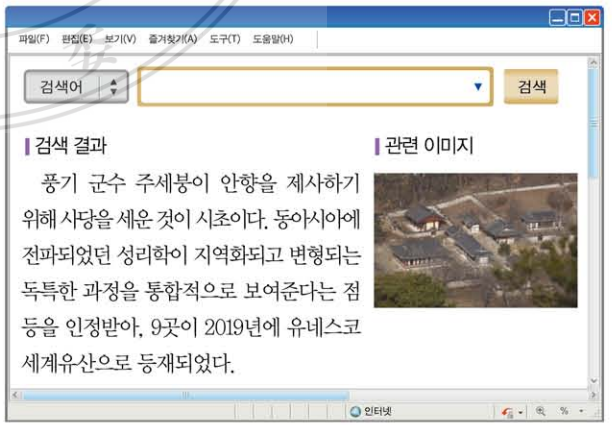
Task: Open the zoom percent dropdown arrow
Action: 581,411
